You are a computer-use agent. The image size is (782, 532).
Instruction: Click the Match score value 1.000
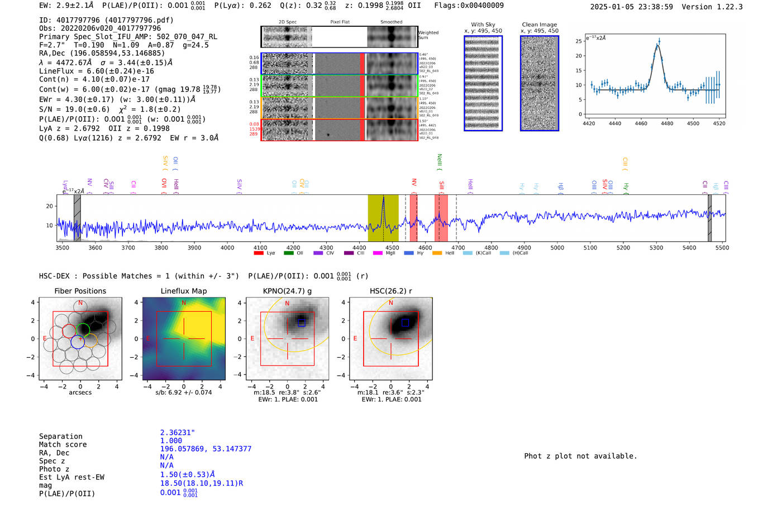point(171,441)
